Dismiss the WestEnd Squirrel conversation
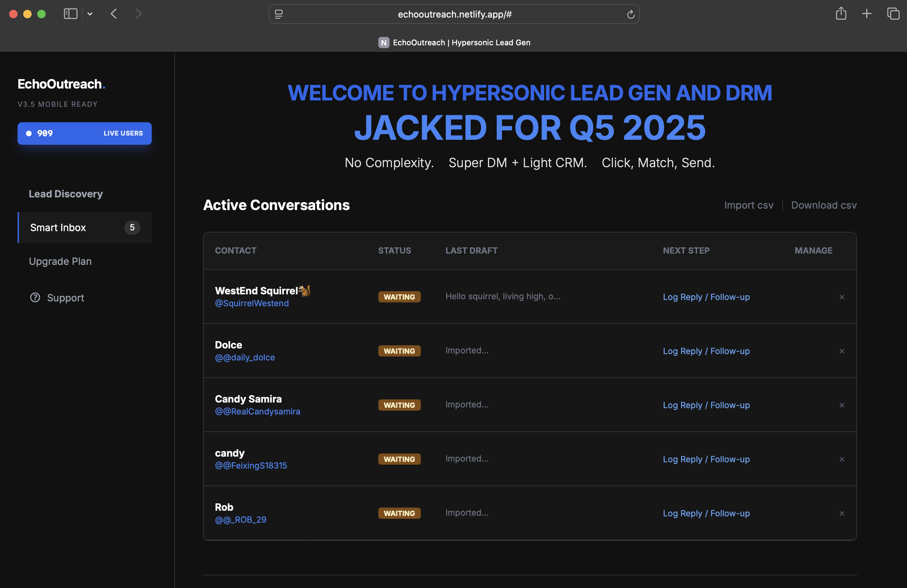This screenshot has width=907, height=588. 842,297
